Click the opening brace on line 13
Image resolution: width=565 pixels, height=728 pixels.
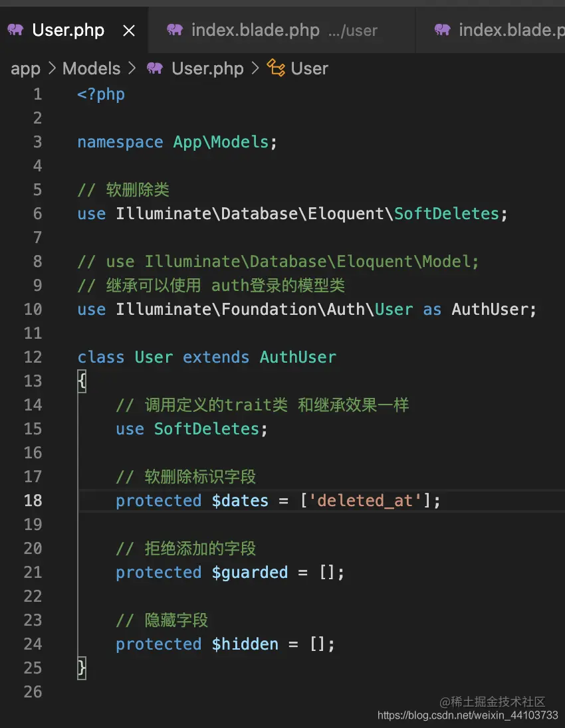point(82,381)
